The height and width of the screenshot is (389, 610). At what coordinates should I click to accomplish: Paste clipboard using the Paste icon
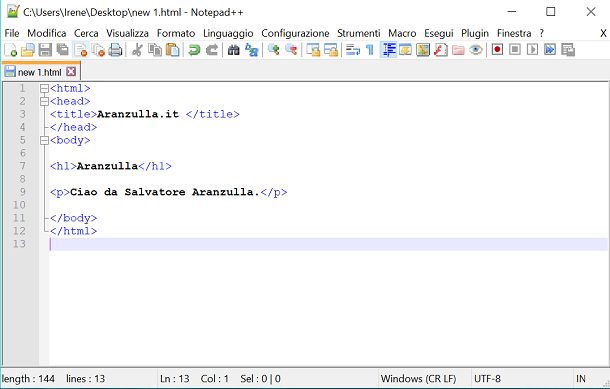[173, 50]
